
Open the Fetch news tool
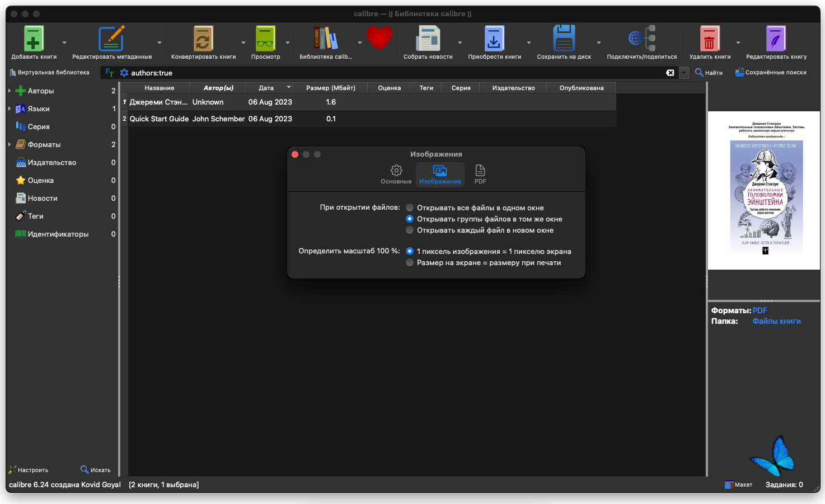[428, 40]
